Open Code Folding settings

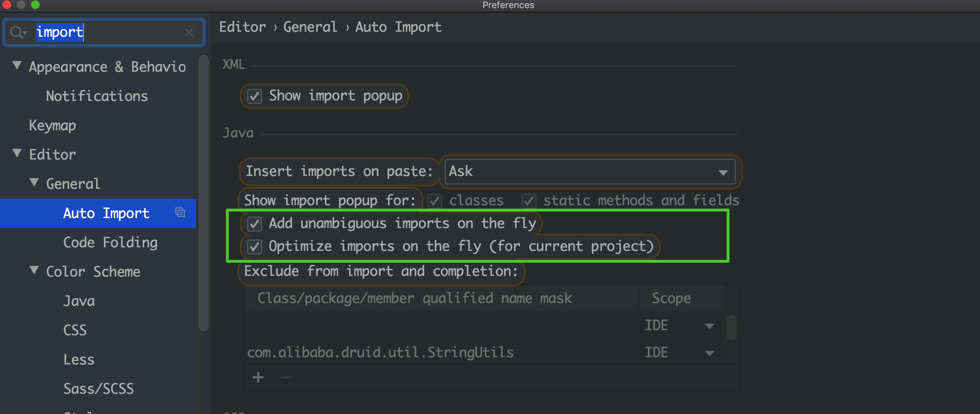coord(110,243)
